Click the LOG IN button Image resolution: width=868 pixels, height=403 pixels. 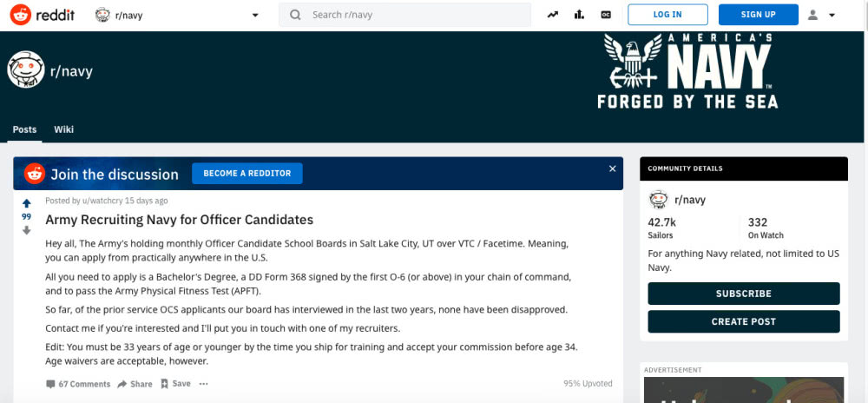[x=667, y=15]
